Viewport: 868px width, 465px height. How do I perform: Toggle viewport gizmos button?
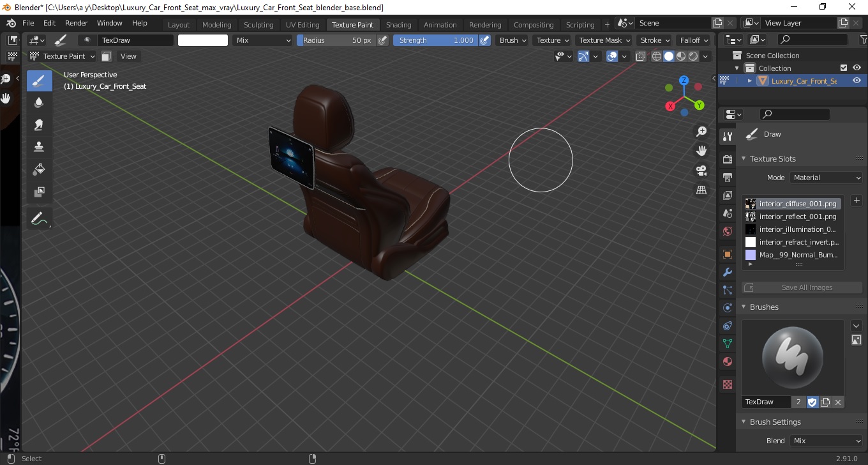click(583, 56)
